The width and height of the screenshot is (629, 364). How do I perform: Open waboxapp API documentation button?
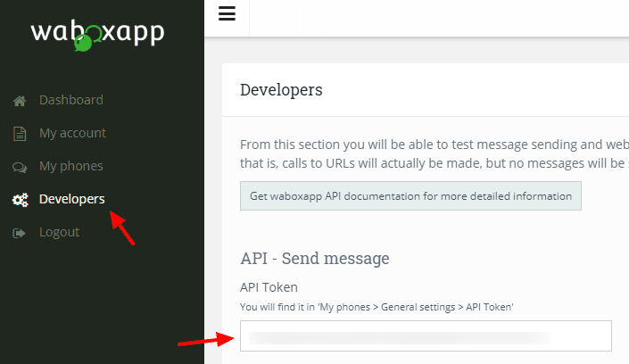(410, 196)
